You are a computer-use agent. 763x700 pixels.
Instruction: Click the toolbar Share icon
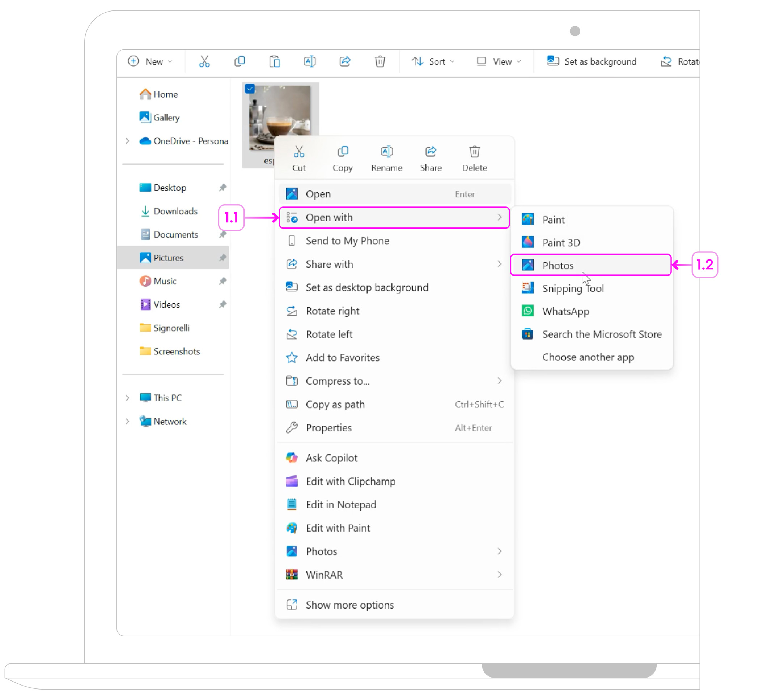click(x=344, y=61)
